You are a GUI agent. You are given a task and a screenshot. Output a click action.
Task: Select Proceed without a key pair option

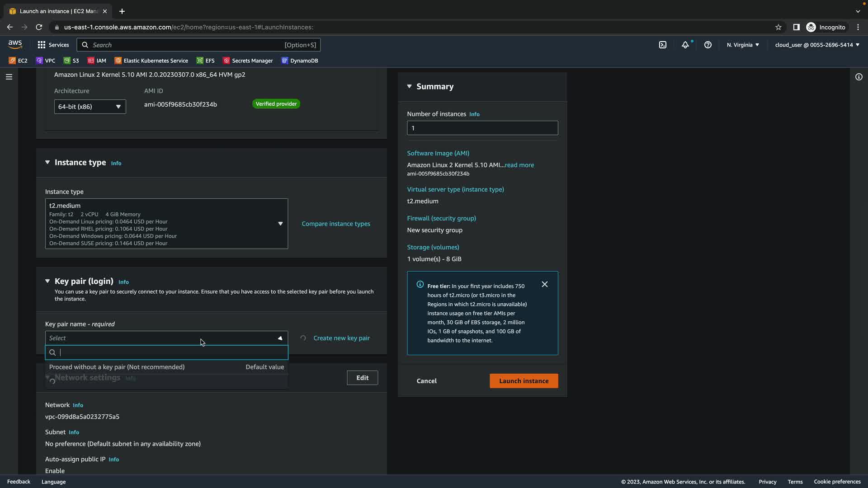[x=117, y=367]
